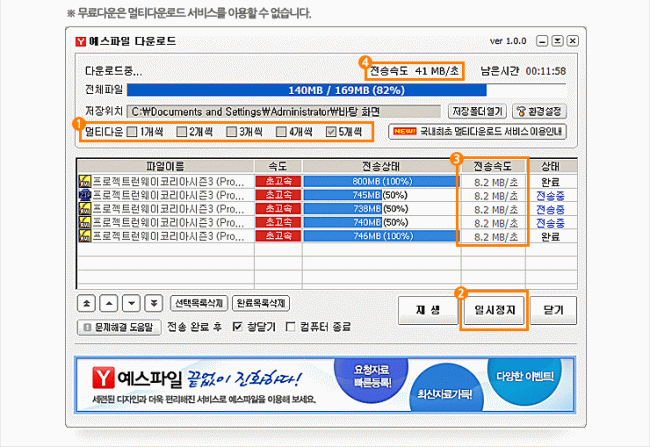Click the ver 1.0.0 version label
The width and height of the screenshot is (650, 447).
(508, 41)
